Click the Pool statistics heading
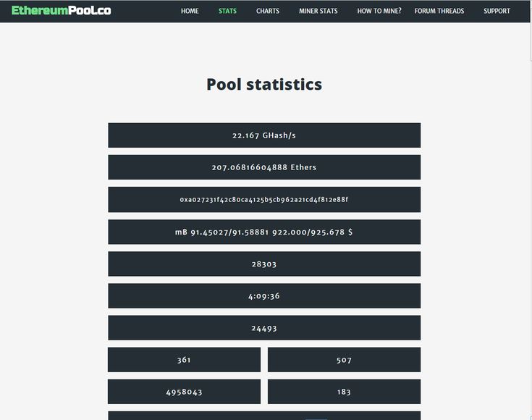This screenshot has height=420, width=532. tap(264, 84)
